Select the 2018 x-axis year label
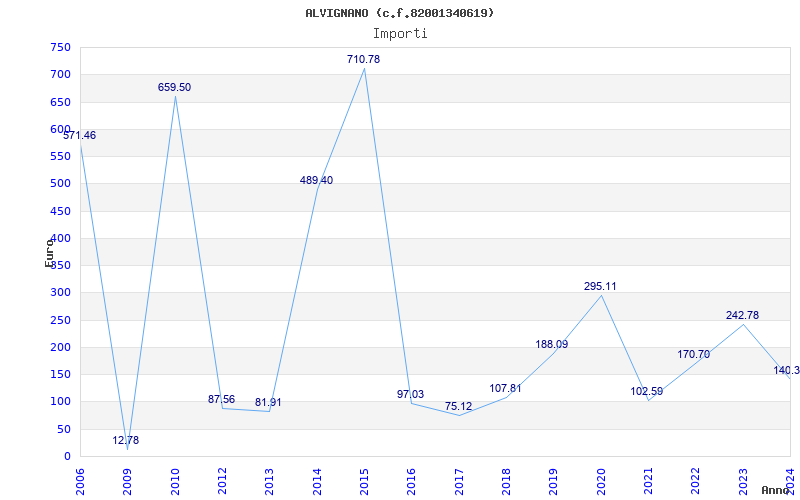The width and height of the screenshot is (800, 500). [x=506, y=482]
